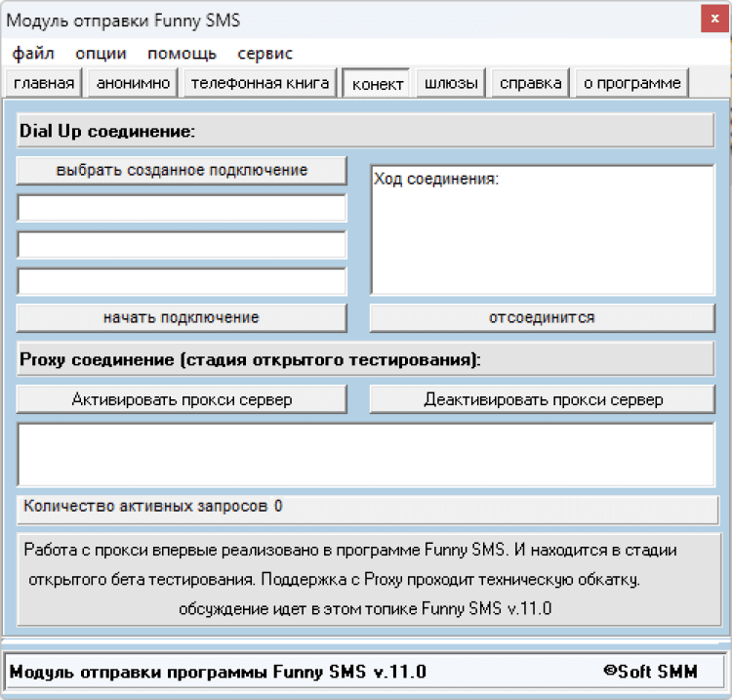
Task: Focus the first empty Dial Up input field
Action: [x=182, y=208]
